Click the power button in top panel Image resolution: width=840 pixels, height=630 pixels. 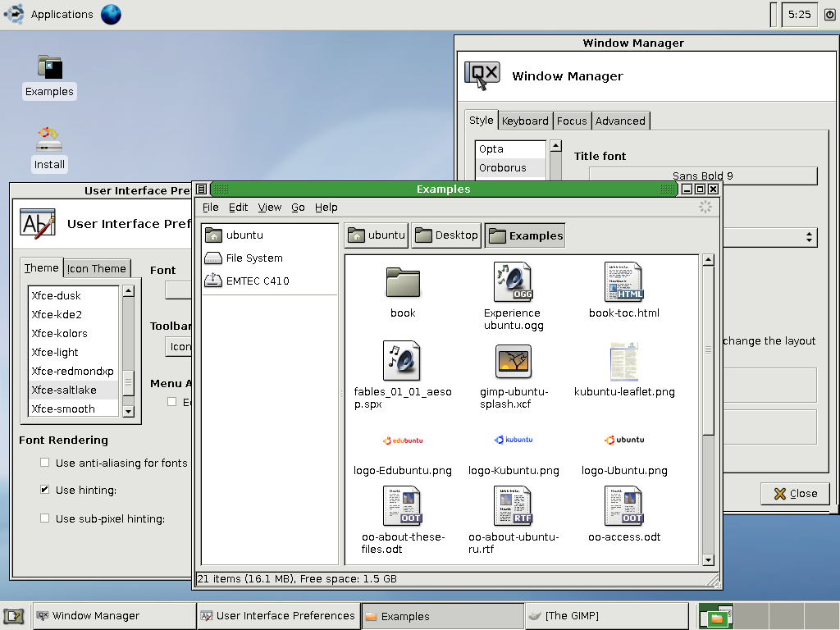pyautogui.click(x=829, y=15)
